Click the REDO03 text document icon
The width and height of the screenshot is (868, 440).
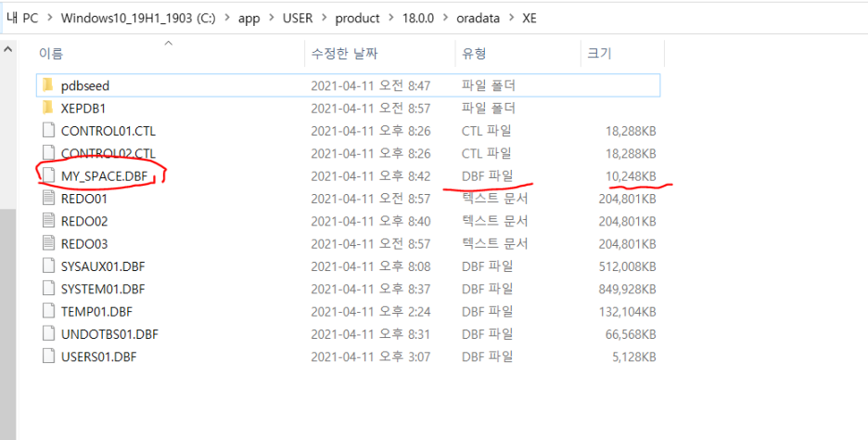(49, 244)
